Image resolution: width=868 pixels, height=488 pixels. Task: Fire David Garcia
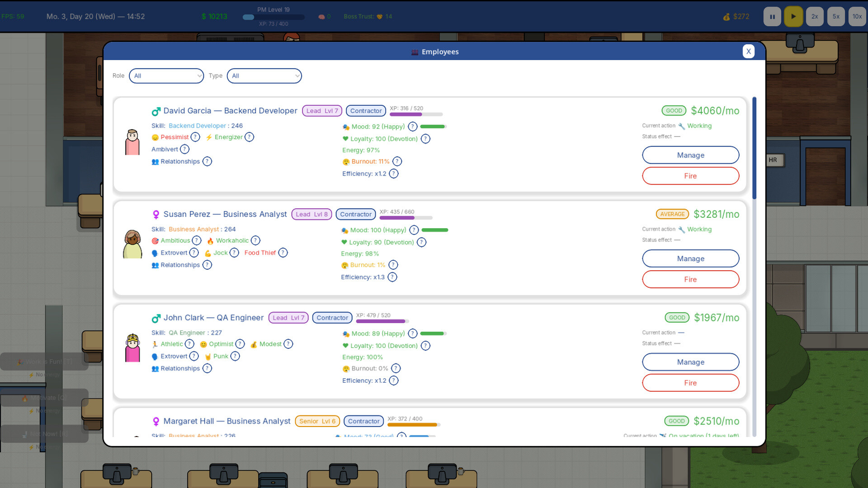690,176
